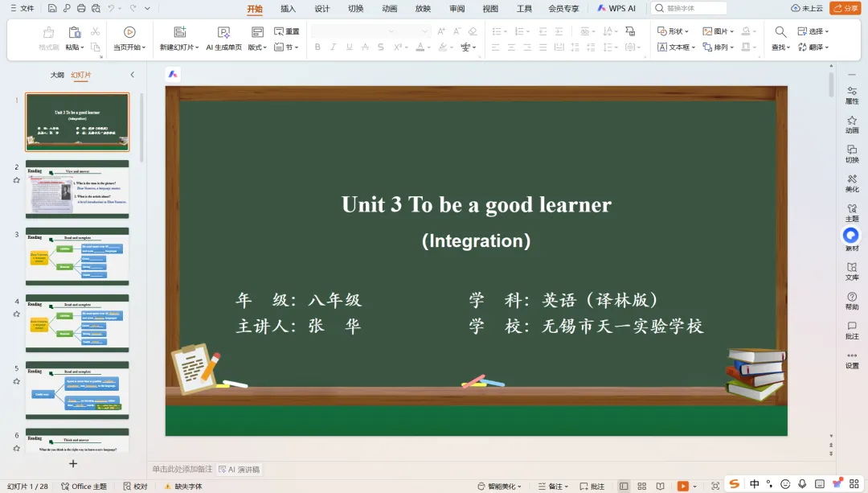Open 设置 settings in right sidebar
This screenshot has width=868, height=493.
coord(852,360)
